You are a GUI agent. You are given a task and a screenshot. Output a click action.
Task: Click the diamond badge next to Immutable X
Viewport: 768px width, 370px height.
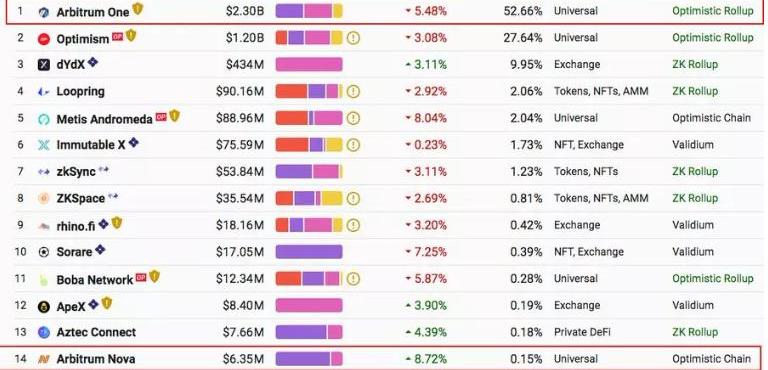click(133, 143)
